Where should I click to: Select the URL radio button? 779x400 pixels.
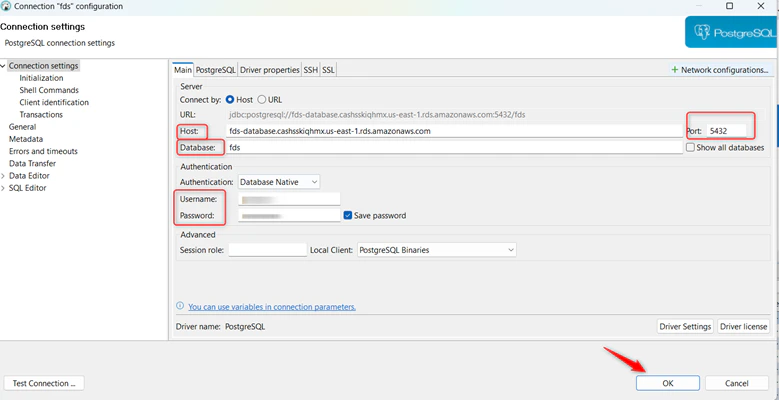(x=262, y=99)
